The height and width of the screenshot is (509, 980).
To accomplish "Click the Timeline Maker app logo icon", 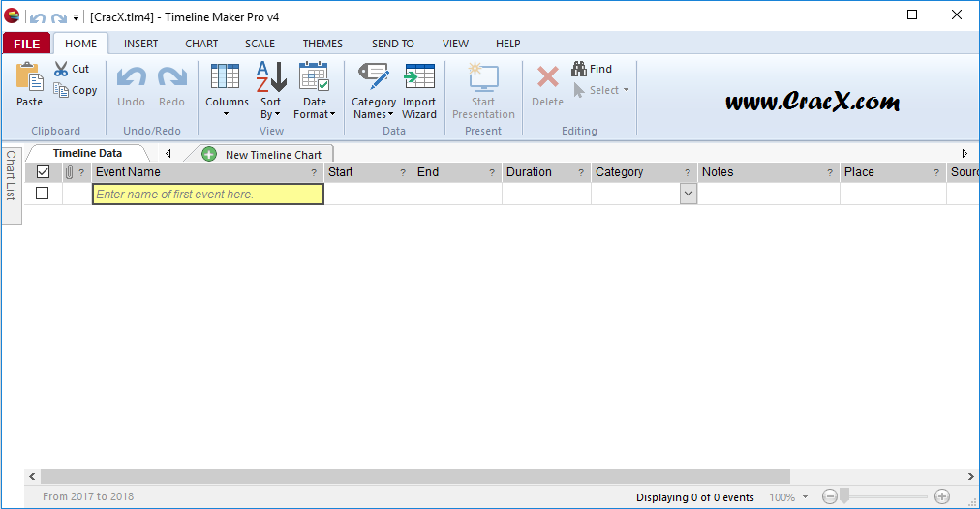I will click(12, 15).
